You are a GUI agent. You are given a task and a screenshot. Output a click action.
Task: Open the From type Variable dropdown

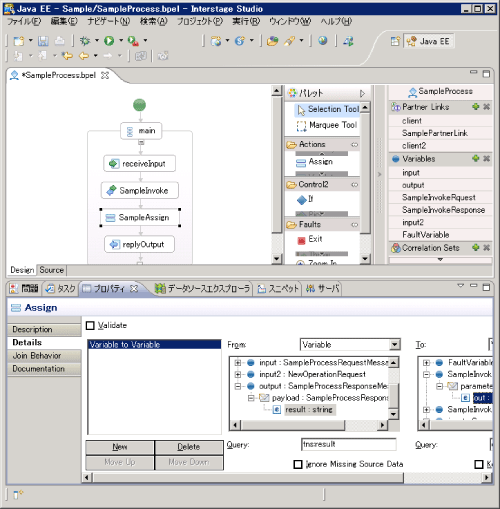(x=395, y=344)
